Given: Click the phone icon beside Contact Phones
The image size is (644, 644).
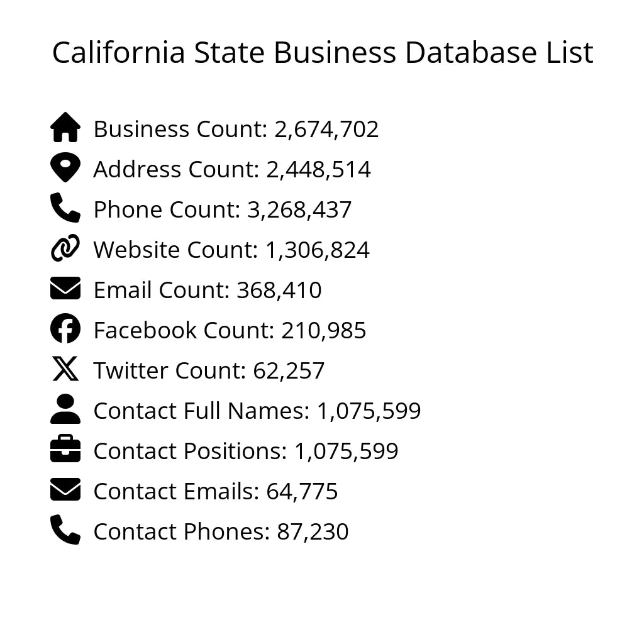Looking at the screenshot, I should pyautogui.click(x=65, y=530).
